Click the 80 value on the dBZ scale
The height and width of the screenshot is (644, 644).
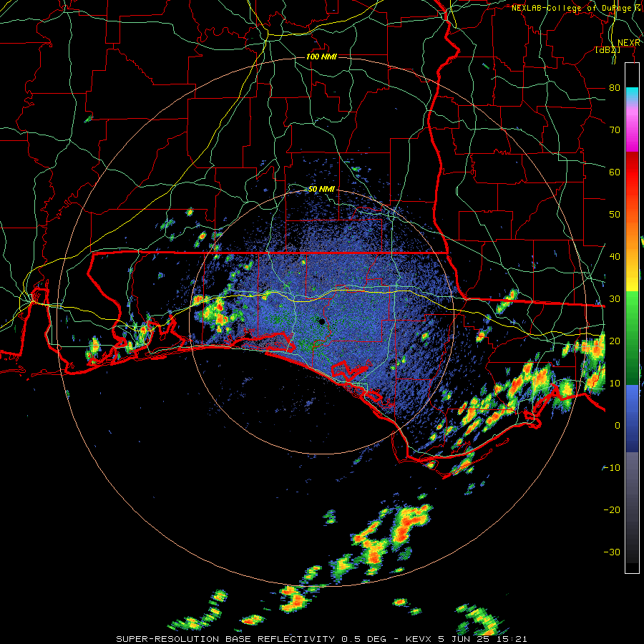[615, 88]
